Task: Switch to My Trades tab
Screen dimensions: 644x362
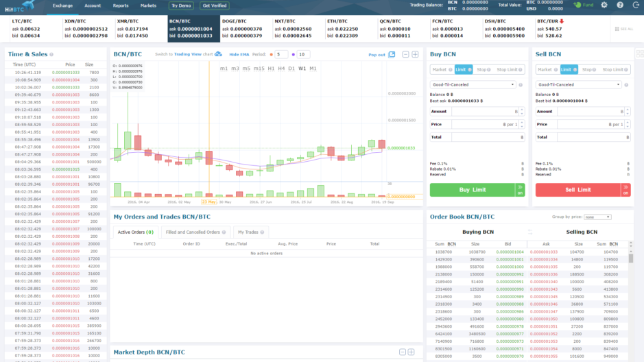Action: [251, 232]
